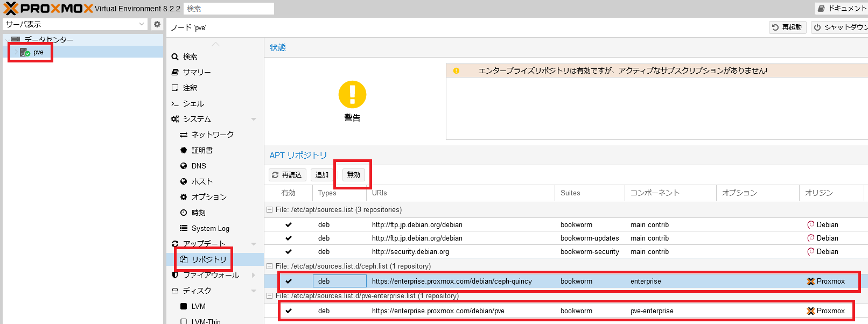Open ファイアウォール firewall menu item
Image resolution: width=868 pixels, height=324 pixels.
(205, 275)
